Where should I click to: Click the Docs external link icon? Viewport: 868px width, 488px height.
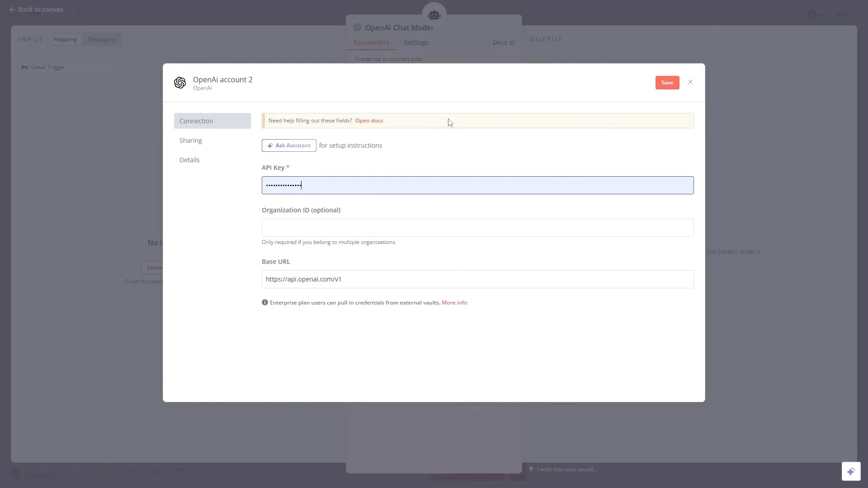(x=512, y=43)
